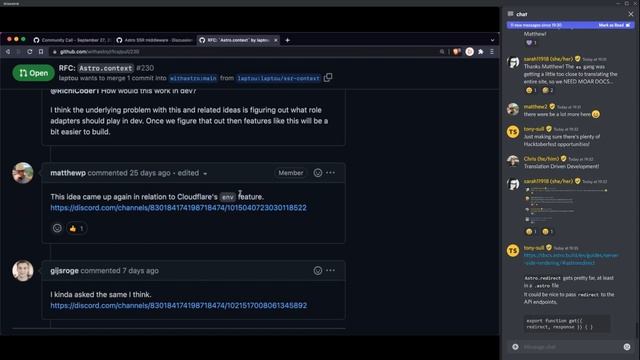
Task: Toggle the thumbs up reaction on matthewp's comment
Action: click(x=77, y=229)
